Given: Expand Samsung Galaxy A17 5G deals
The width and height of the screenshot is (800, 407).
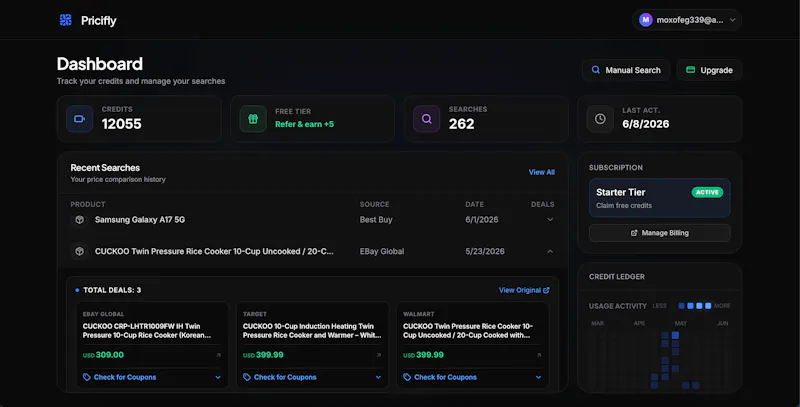Looking at the screenshot, I should [550, 220].
